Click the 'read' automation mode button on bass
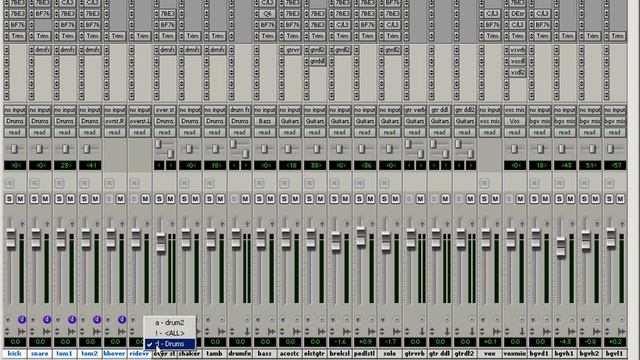The width and height of the screenshot is (640, 360). coord(264,132)
